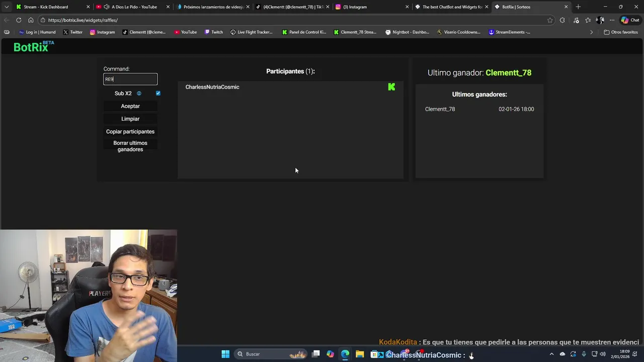Click the volume icon in system tray
This screenshot has width=644, height=362.
click(x=603, y=354)
